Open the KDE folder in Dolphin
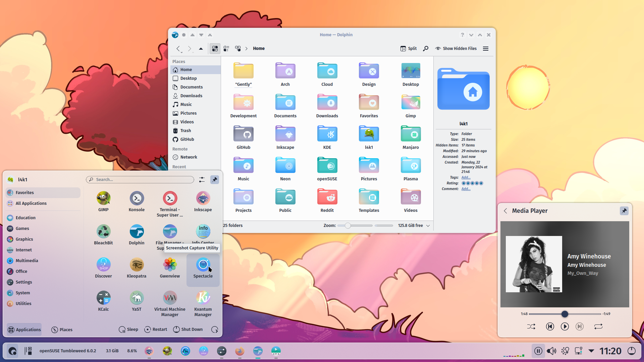This screenshot has width=644, height=362. [x=327, y=137]
